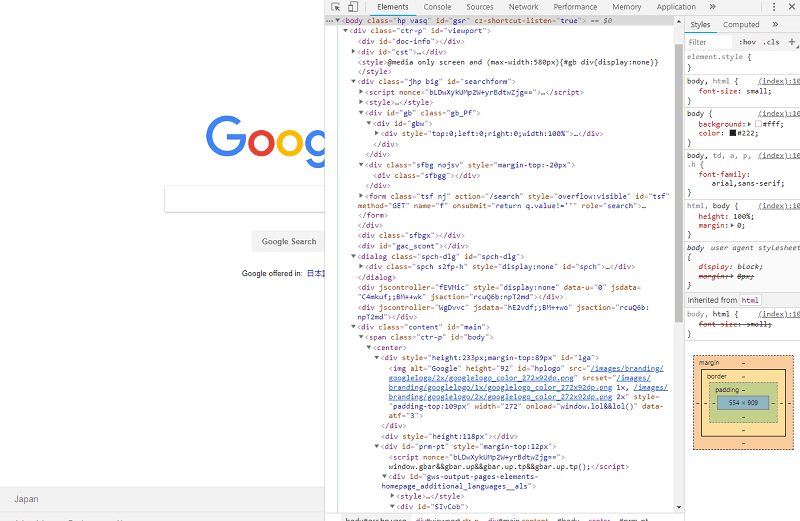
Task: Switch to the Computed styles tab
Action: coord(741,25)
